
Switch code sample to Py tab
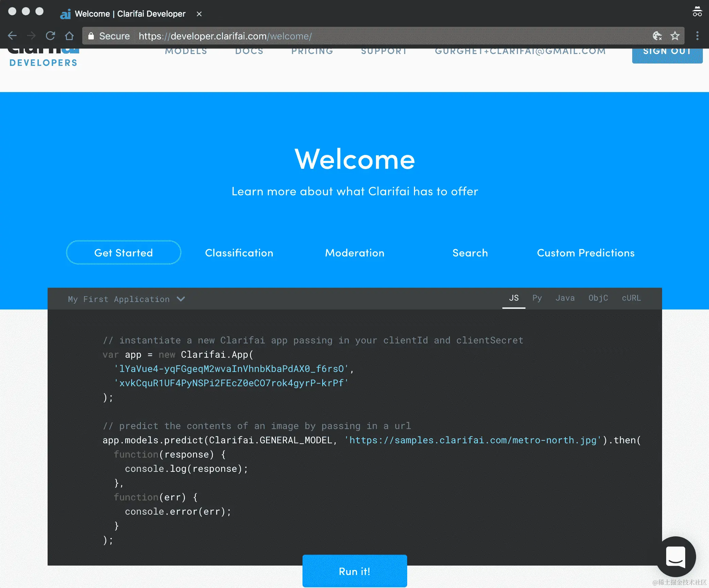coord(537,298)
